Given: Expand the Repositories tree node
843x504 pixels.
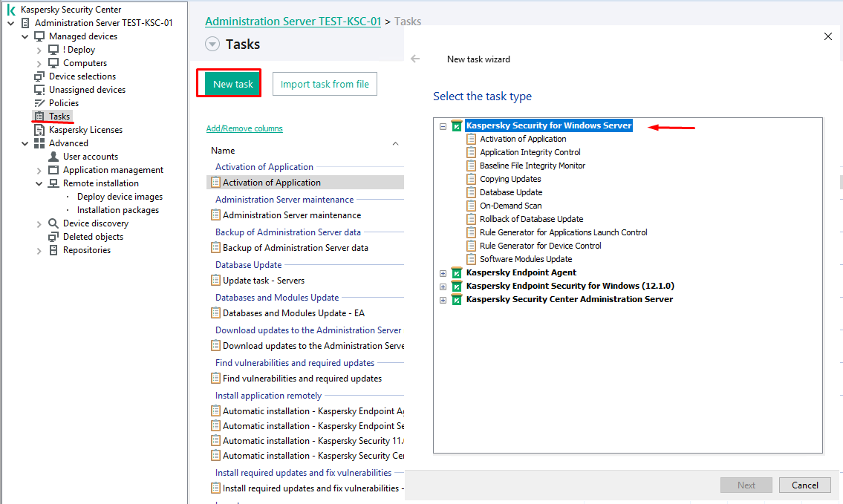Looking at the screenshot, I should tap(39, 251).
